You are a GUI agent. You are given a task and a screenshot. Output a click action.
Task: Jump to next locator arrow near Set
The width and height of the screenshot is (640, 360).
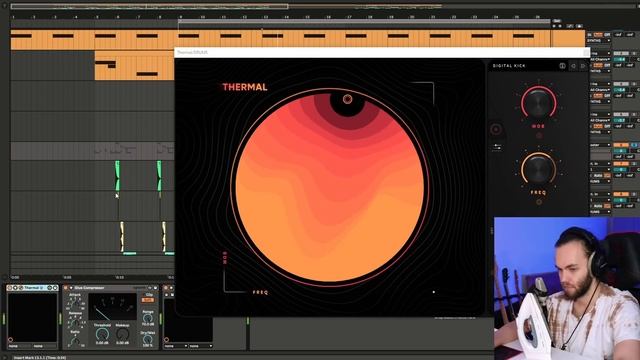[560, 26]
